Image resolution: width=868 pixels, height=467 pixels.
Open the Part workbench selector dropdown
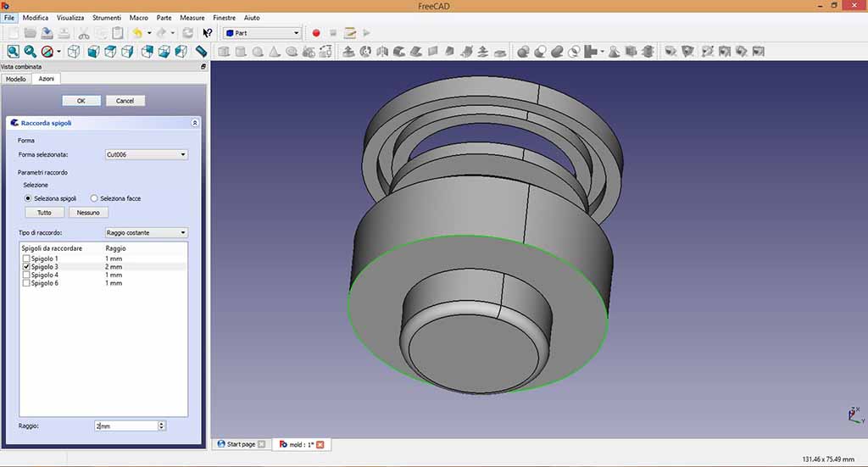[x=263, y=33]
